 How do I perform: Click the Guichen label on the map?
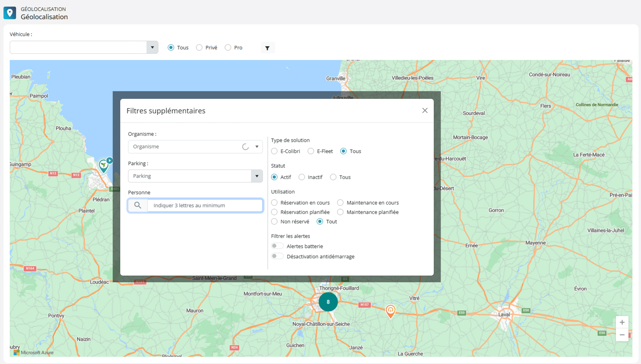point(295,346)
